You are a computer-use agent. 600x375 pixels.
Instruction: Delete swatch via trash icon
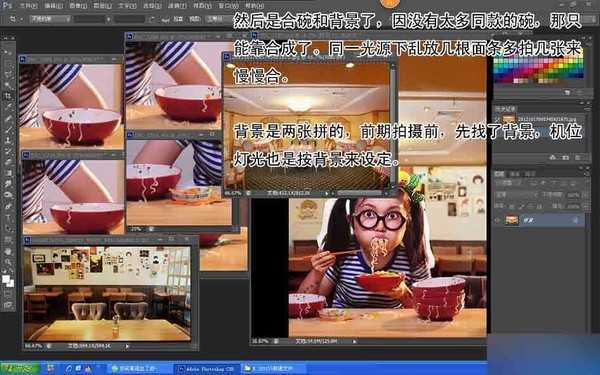tap(580, 92)
